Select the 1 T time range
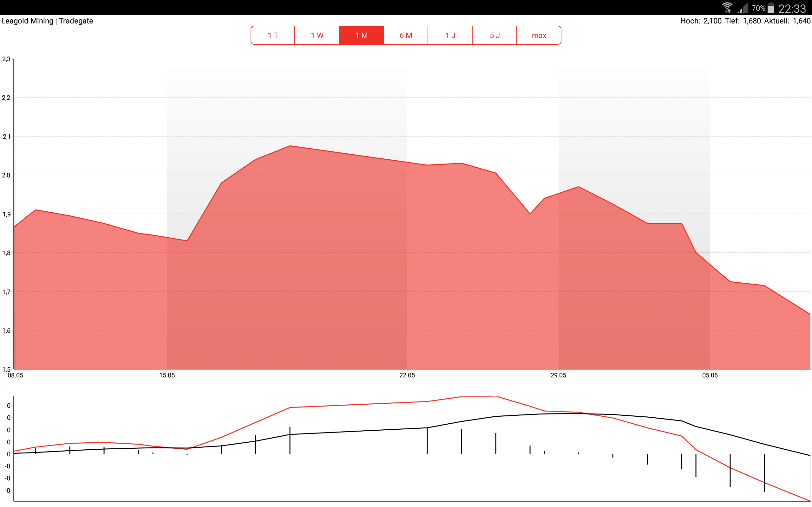The width and height of the screenshot is (812, 507). [x=273, y=35]
